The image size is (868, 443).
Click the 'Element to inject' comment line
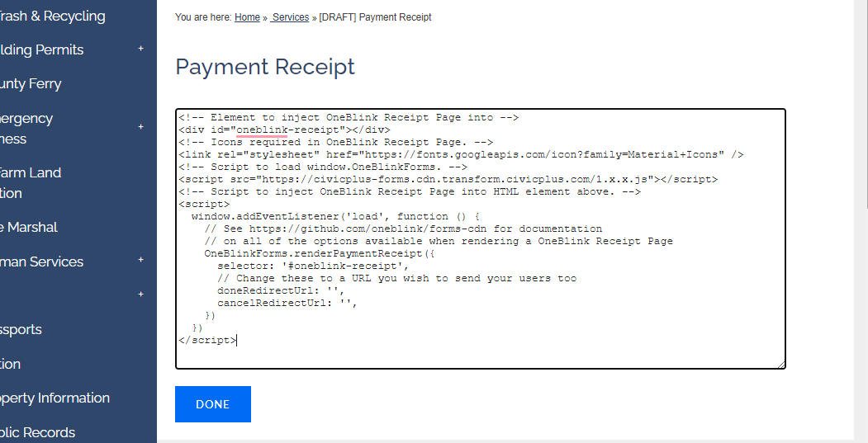(349, 117)
